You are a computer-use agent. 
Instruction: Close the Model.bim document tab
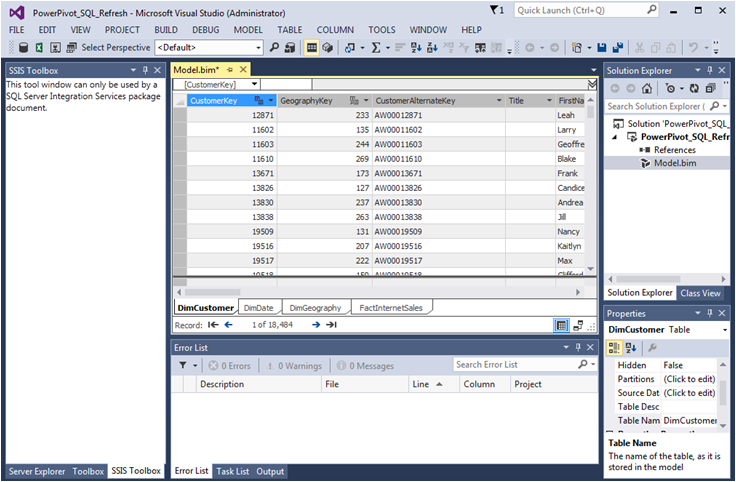tap(243, 69)
